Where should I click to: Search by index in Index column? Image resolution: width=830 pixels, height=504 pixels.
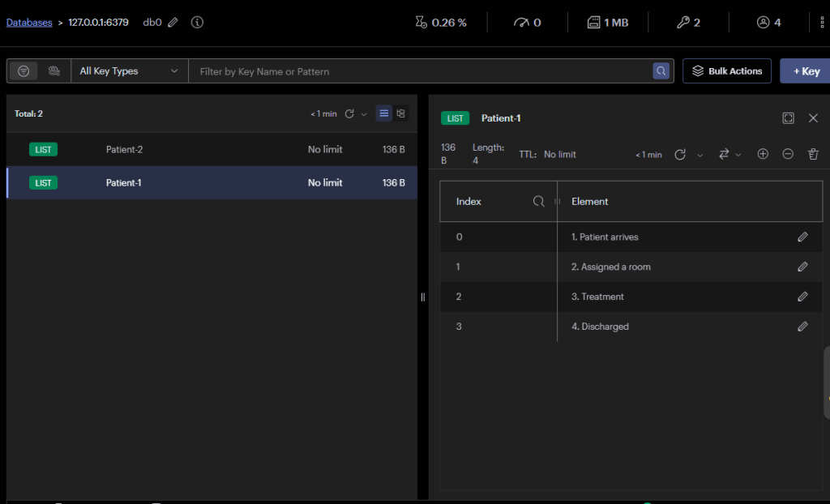click(538, 202)
